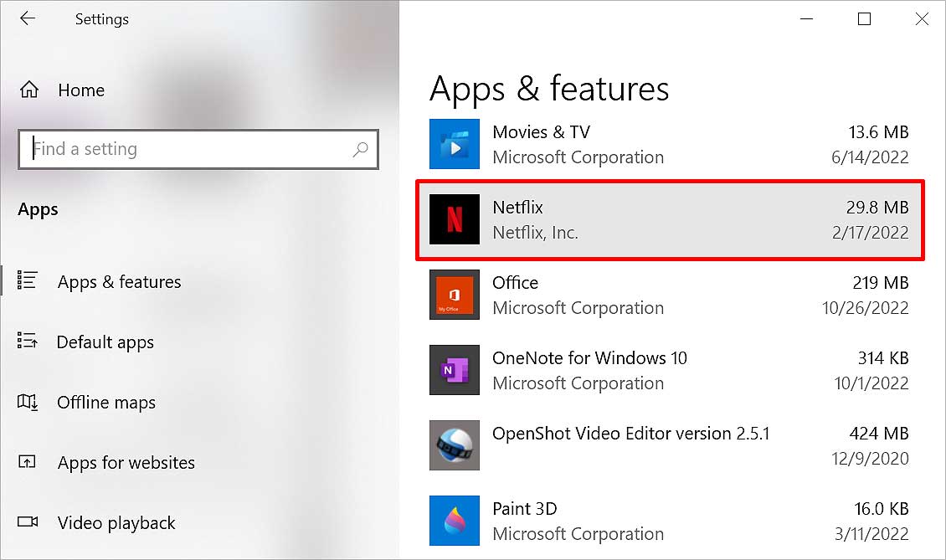Open Default apps settings

pos(105,342)
